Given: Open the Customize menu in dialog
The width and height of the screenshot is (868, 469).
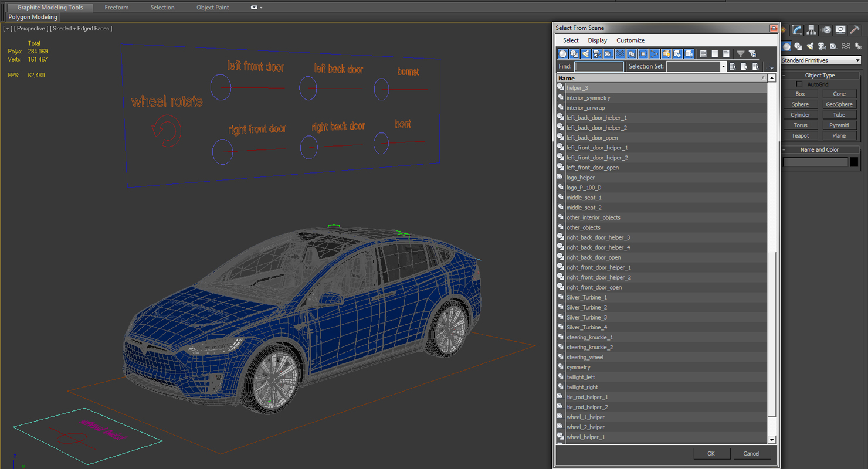Looking at the screenshot, I should (630, 40).
